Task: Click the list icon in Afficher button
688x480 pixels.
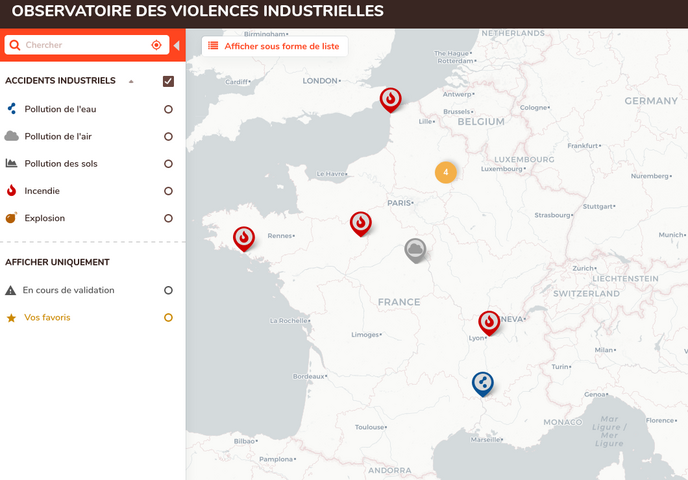Action: pyautogui.click(x=213, y=46)
